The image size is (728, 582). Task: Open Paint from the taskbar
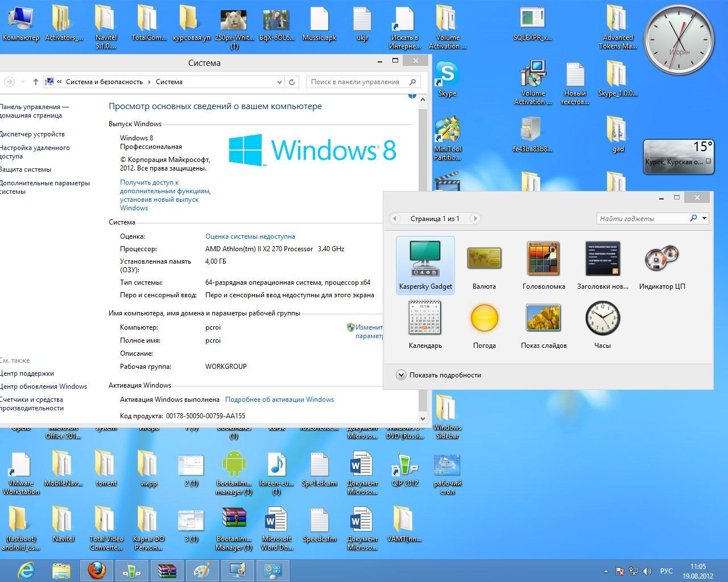pyautogui.click(x=202, y=570)
